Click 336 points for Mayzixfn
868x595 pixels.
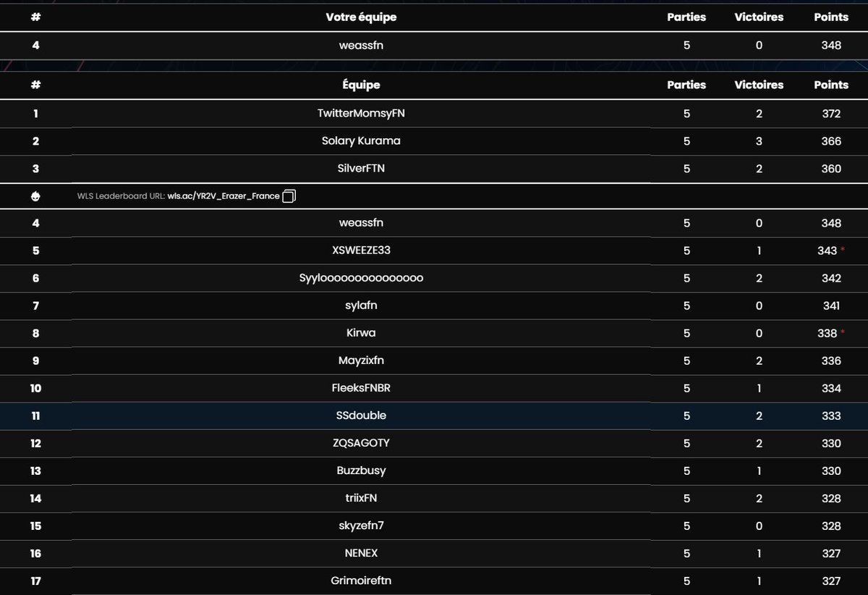(x=831, y=360)
